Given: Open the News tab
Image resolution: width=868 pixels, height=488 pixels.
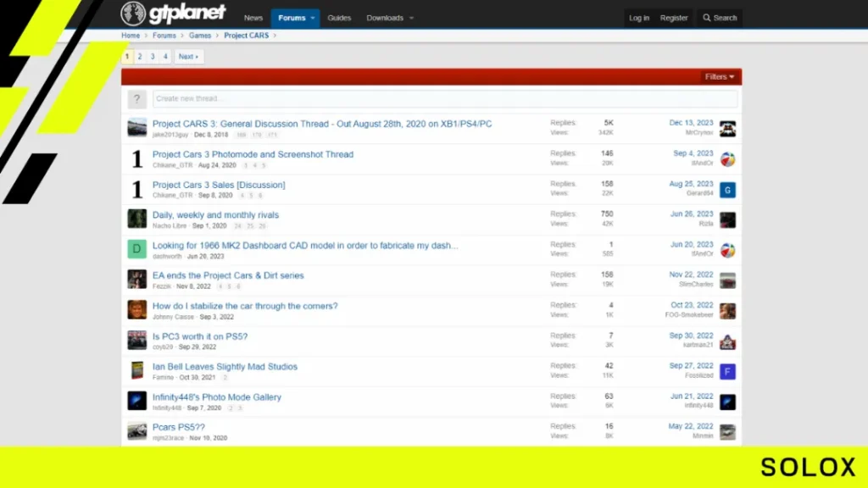Looking at the screenshot, I should 253,19.
